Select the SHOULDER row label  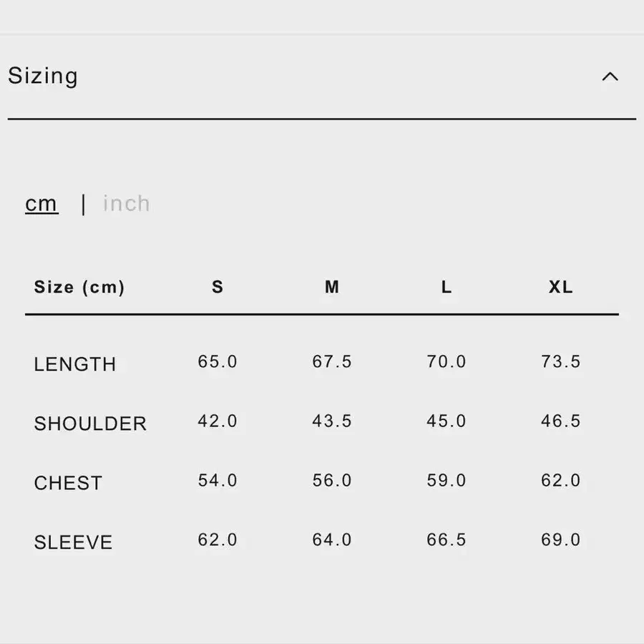pyautogui.click(x=90, y=424)
